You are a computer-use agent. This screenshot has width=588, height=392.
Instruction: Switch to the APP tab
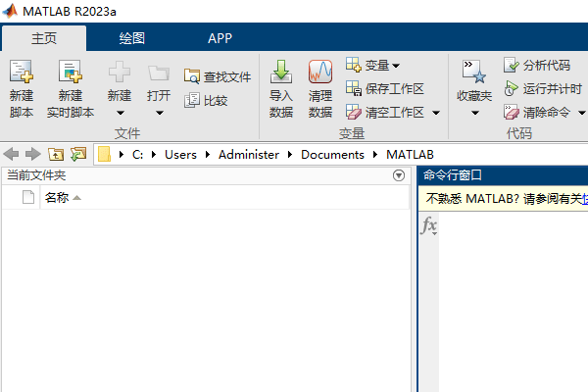(220, 38)
